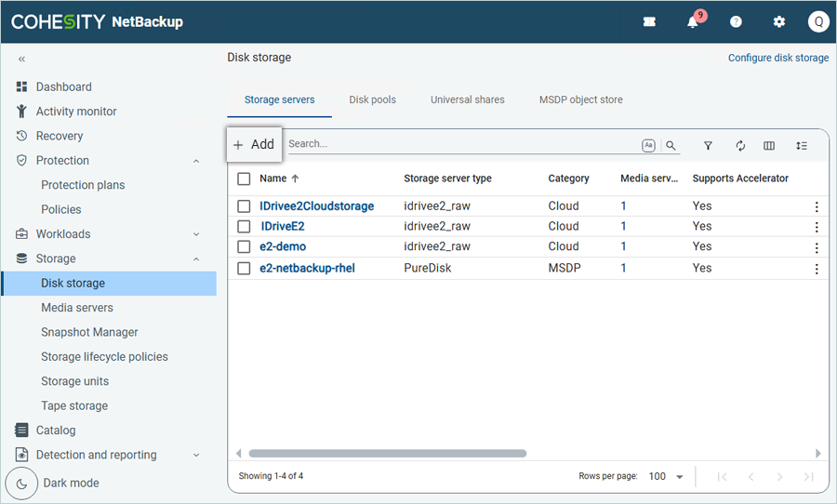The width and height of the screenshot is (837, 504).
Task: Open the show/hide columns icon
Action: pos(769,146)
